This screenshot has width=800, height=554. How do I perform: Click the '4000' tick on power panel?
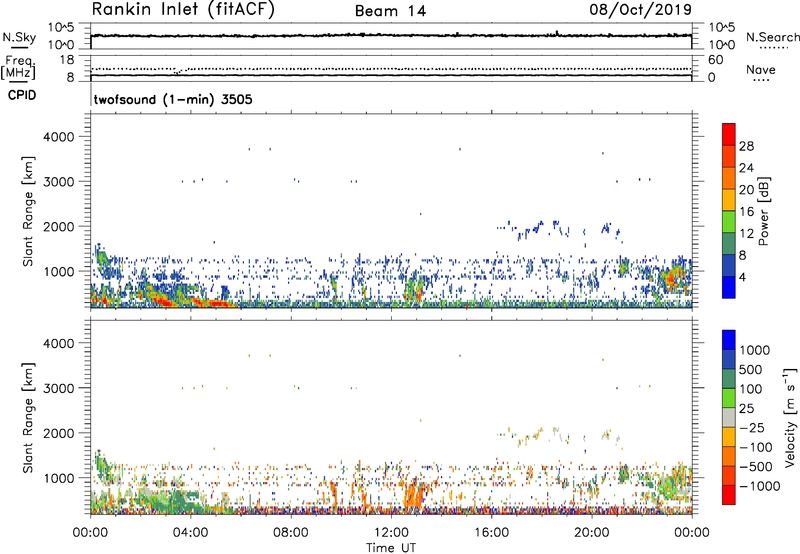pyautogui.click(x=58, y=137)
